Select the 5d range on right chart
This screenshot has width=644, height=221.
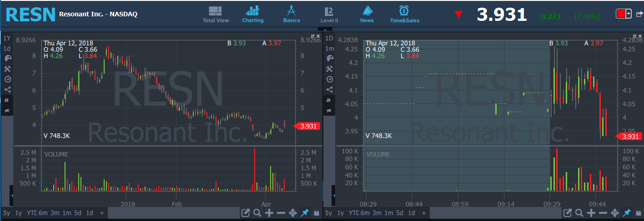pos(400,213)
